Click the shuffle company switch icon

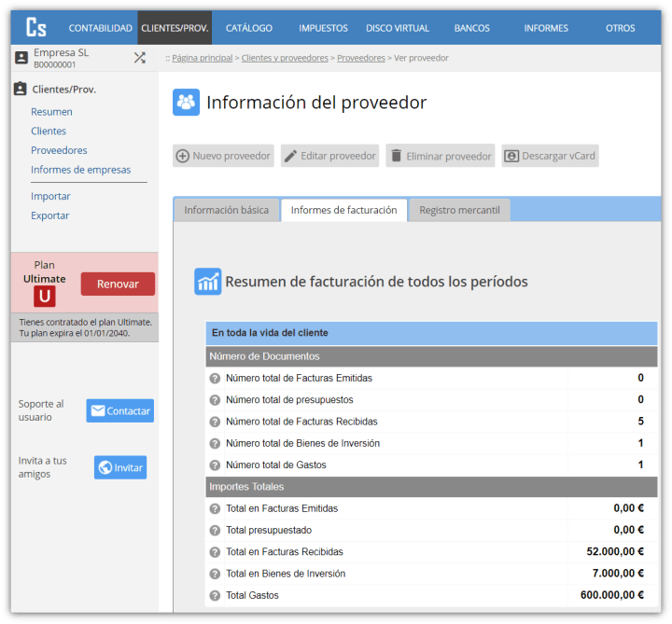click(140, 58)
